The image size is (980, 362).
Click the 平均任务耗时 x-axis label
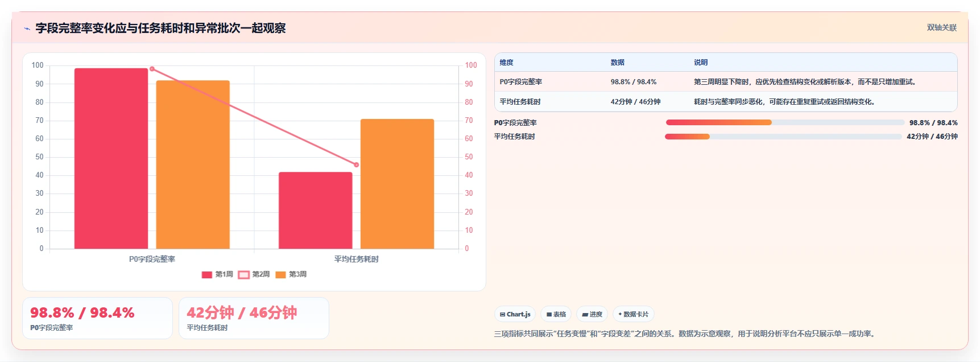coord(357,259)
